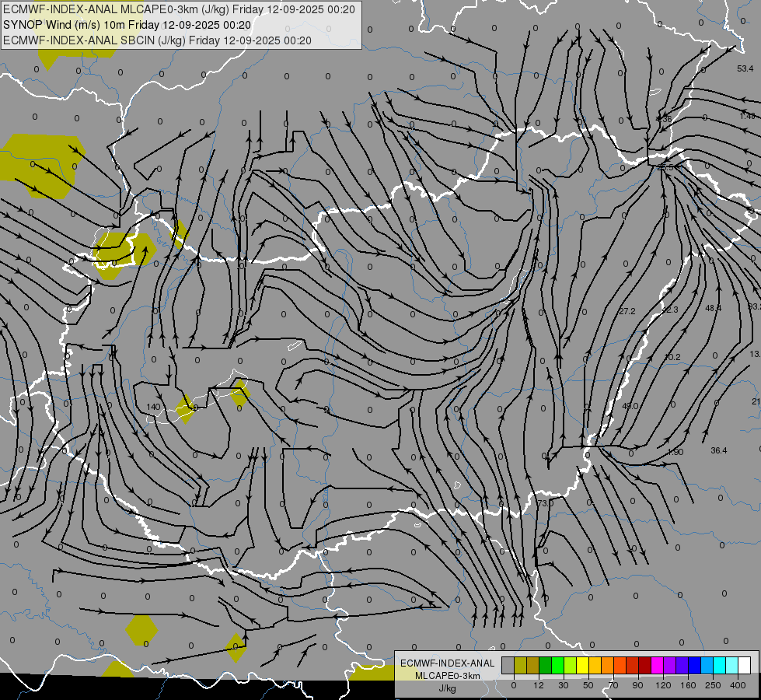
Task: Click the 1.90 value on the map
Action: tap(675, 452)
